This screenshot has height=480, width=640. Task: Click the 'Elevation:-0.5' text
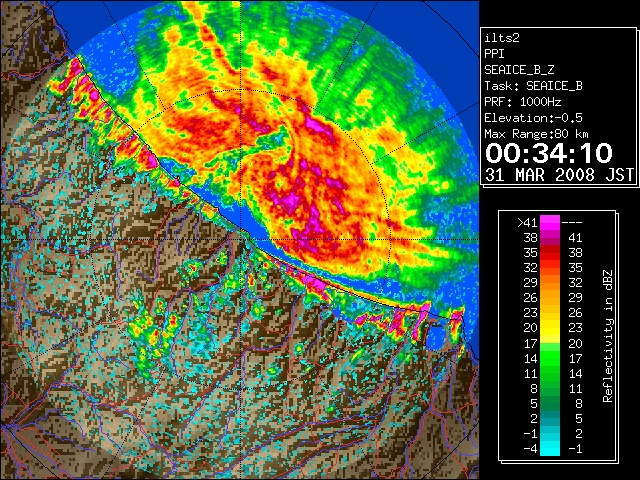point(533,118)
